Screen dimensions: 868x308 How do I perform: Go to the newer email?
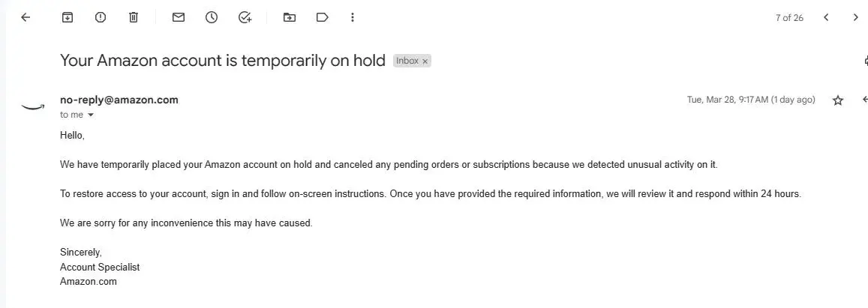826,17
